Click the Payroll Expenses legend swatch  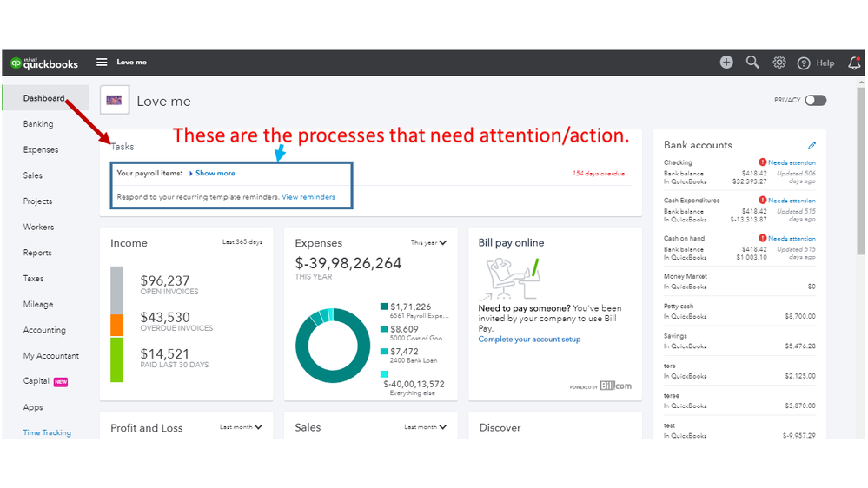[384, 307]
